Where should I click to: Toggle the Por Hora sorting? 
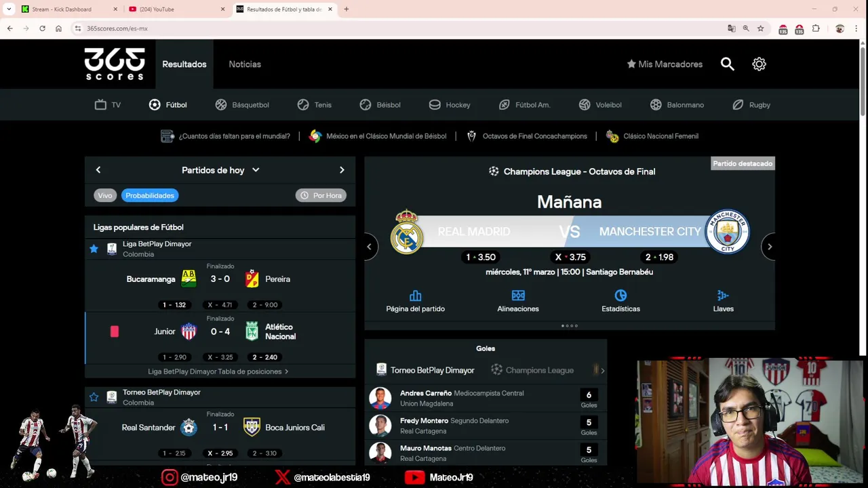click(321, 195)
